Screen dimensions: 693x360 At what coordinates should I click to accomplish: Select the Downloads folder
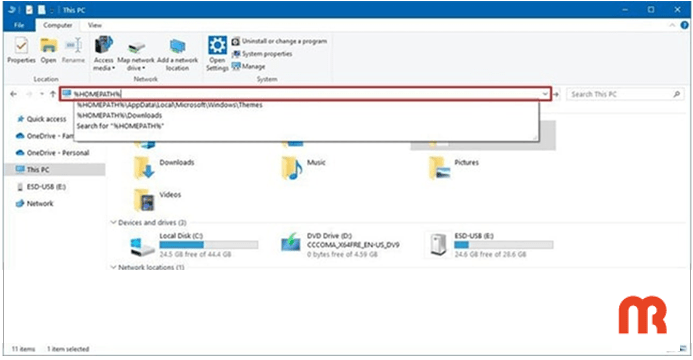(164, 167)
